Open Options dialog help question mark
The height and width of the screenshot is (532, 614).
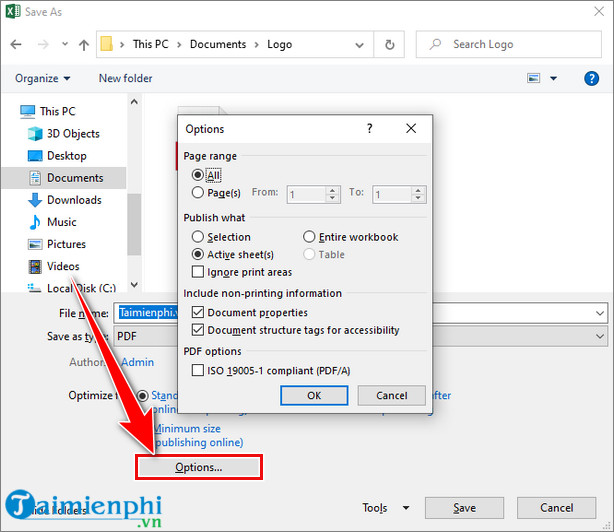(369, 128)
